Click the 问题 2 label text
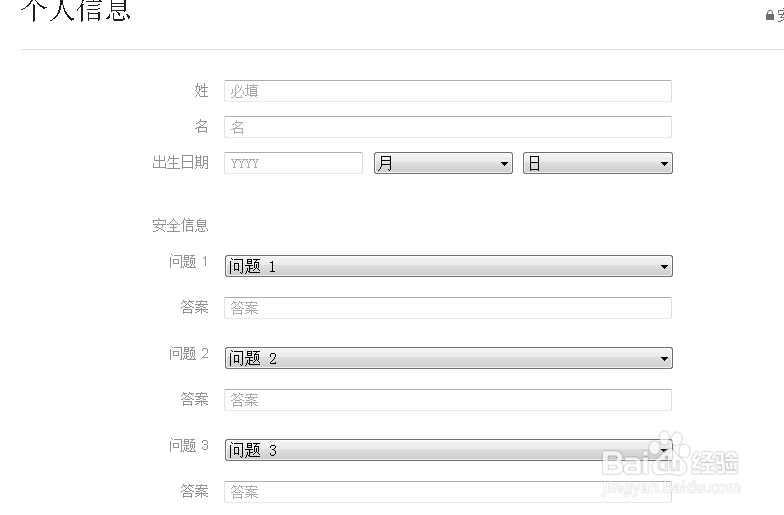This screenshot has width=784, height=515. pos(188,354)
